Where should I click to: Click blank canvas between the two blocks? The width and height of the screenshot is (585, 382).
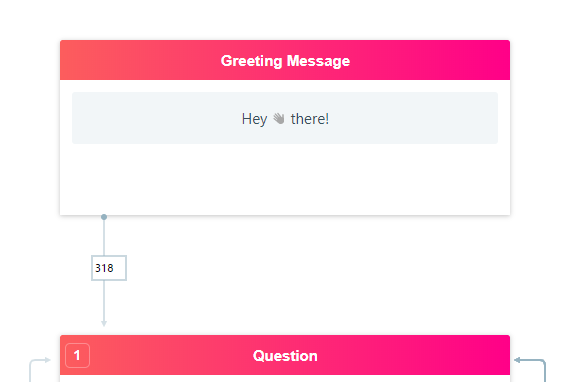pos(298,274)
